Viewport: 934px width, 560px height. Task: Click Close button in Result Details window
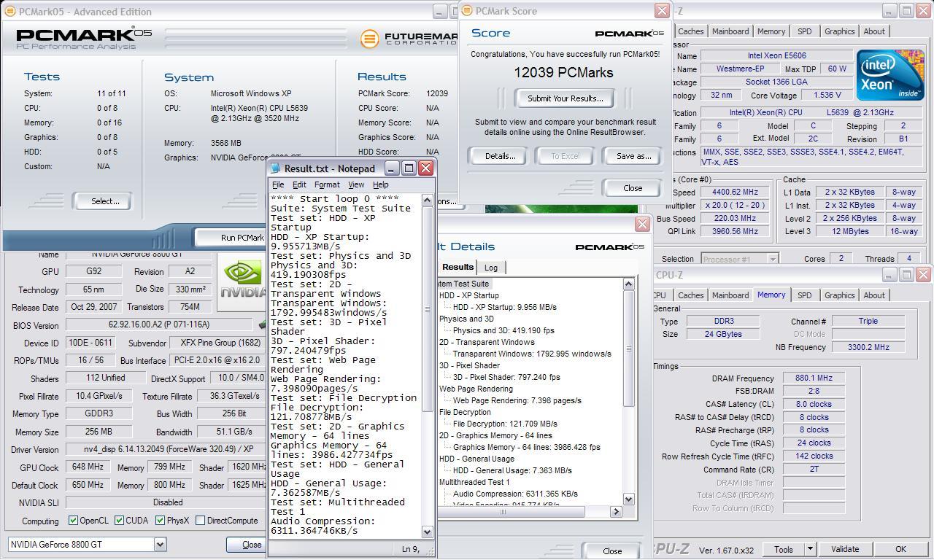[x=612, y=551]
